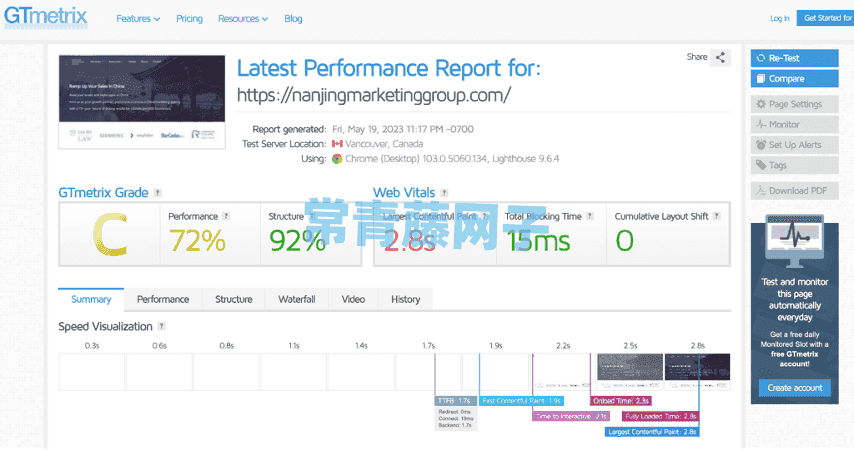Click the Compare button
This screenshot has height=450, width=854.
coord(795,78)
